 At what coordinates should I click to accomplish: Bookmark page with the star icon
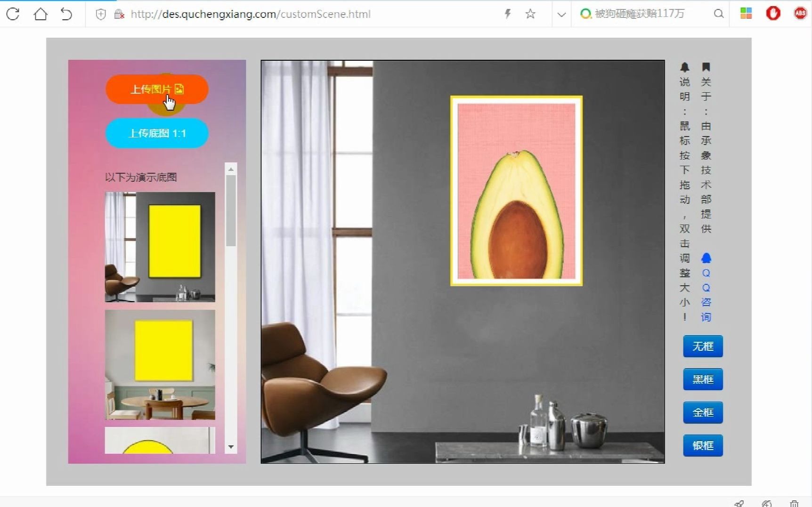tap(530, 14)
